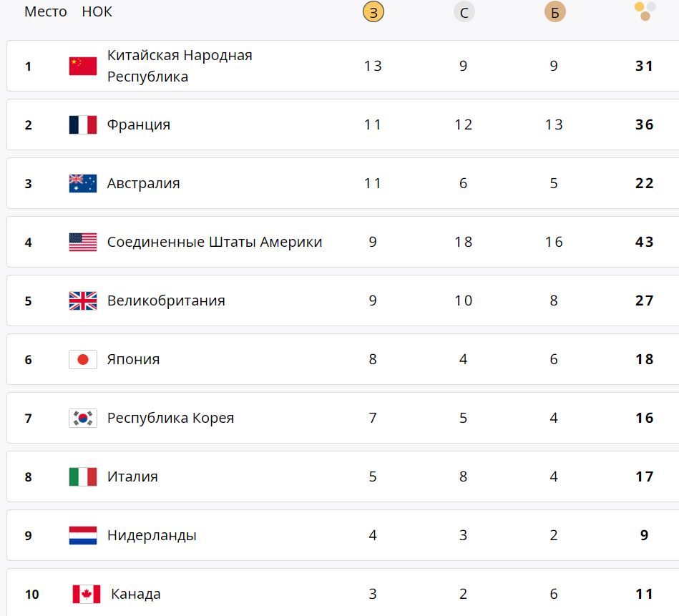Click the Нидерланды row

[x=286, y=534]
